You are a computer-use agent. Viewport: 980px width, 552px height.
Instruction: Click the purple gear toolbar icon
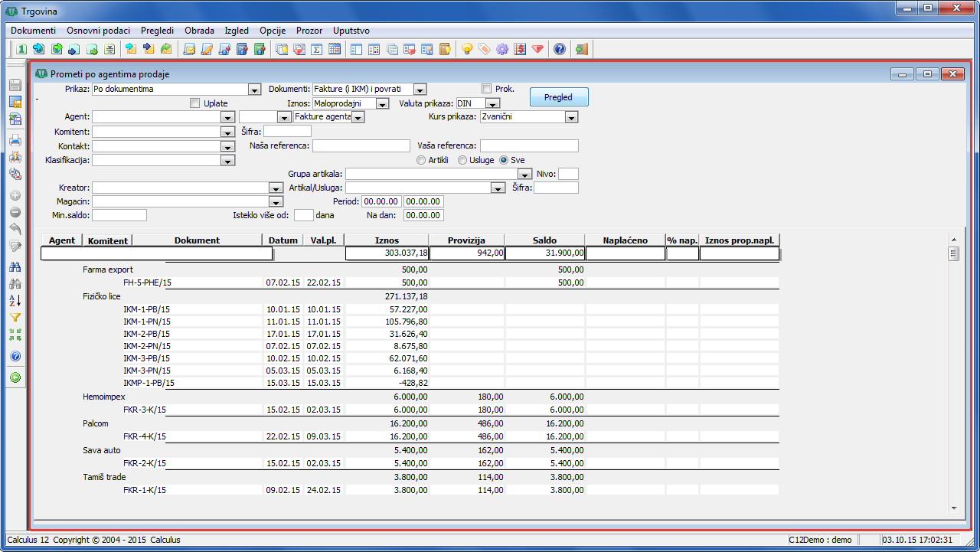point(502,49)
